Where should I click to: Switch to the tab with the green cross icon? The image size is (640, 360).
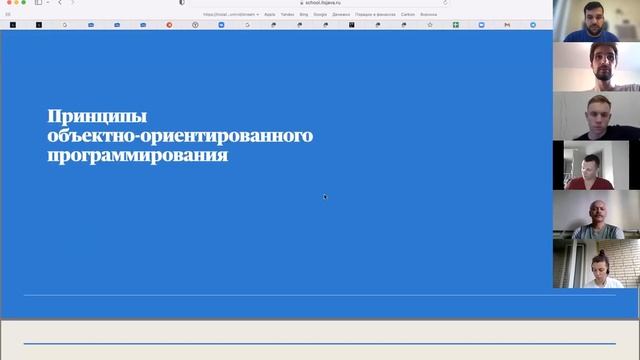pyautogui.click(x=456, y=25)
